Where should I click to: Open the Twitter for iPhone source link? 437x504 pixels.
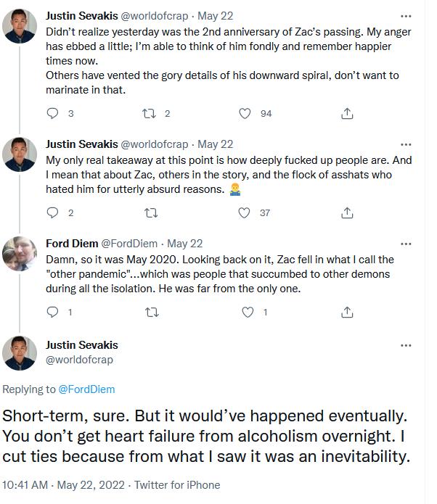(177, 485)
